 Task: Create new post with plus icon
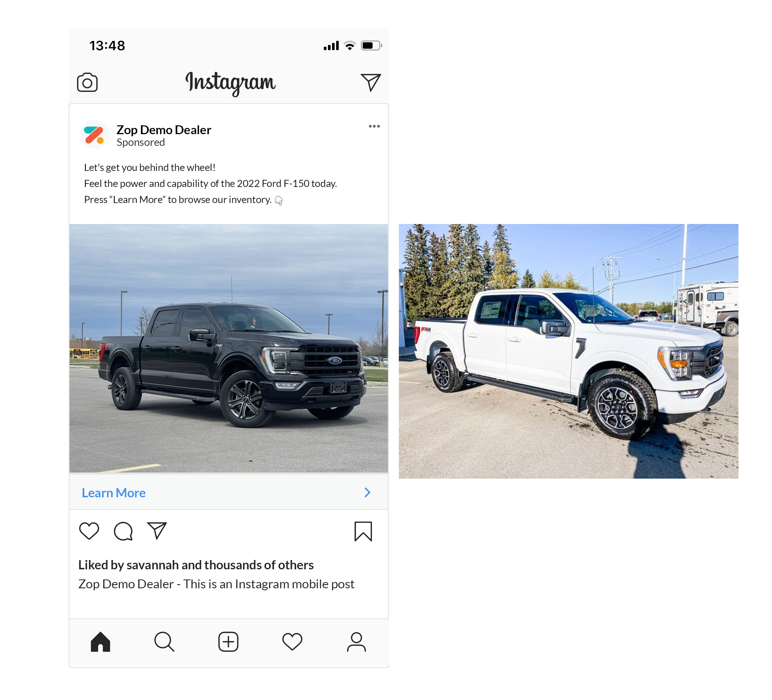tap(228, 642)
